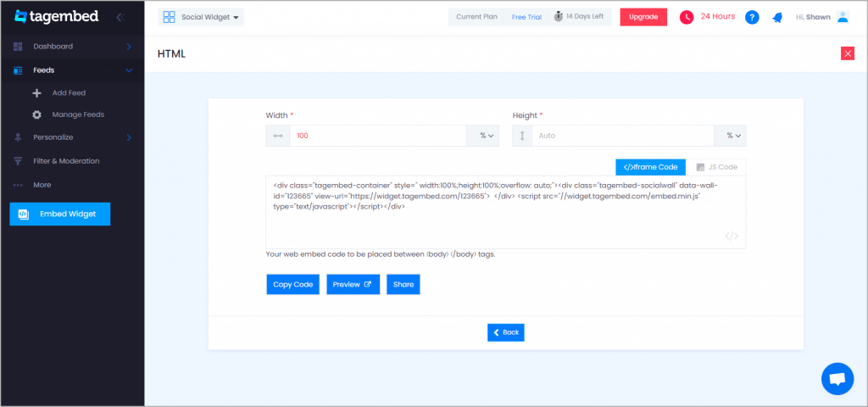Click the user profile avatar icon
The width and height of the screenshot is (868, 407).
(x=842, y=17)
